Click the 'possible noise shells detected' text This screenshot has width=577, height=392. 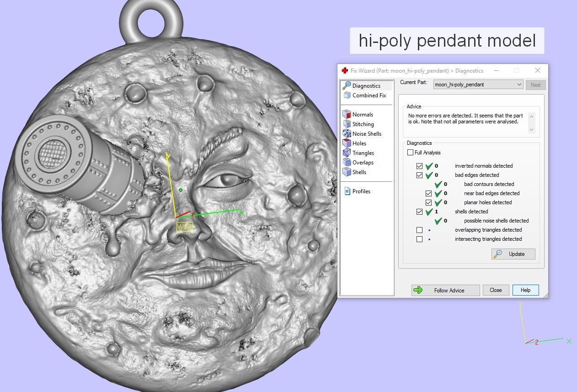pos(496,221)
